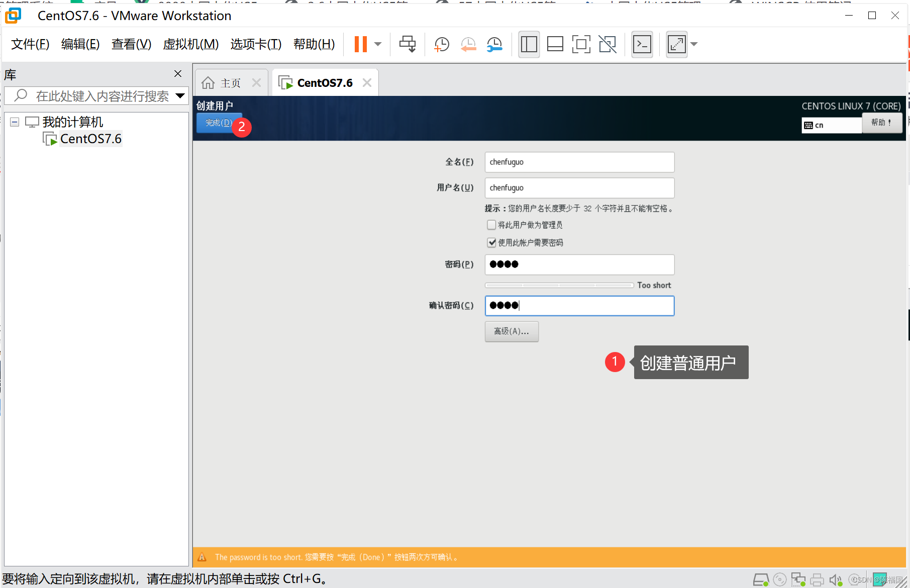Revert VM to previous snapshot
The height and width of the screenshot is (588, 910).
point(468,44)
